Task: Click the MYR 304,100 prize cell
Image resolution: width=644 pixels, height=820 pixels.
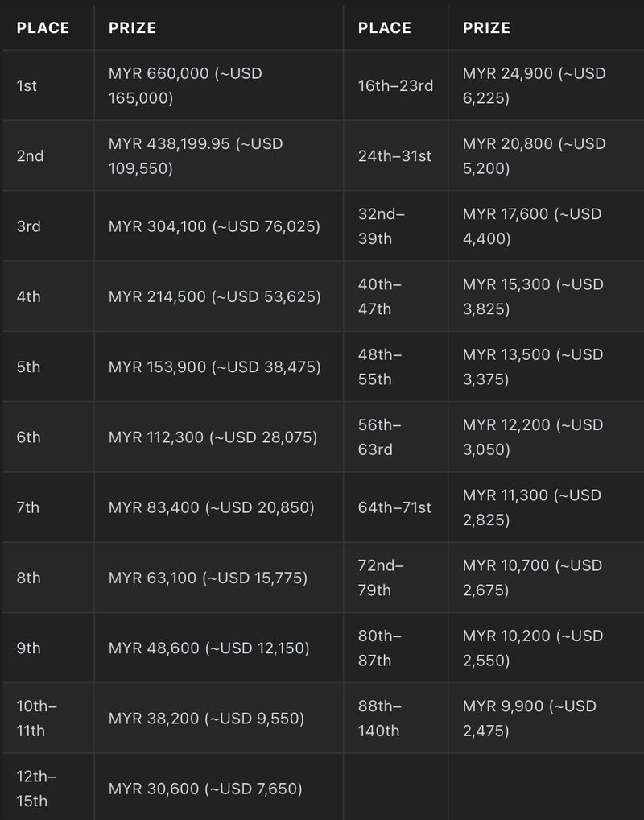Action: tap(218, 226)
